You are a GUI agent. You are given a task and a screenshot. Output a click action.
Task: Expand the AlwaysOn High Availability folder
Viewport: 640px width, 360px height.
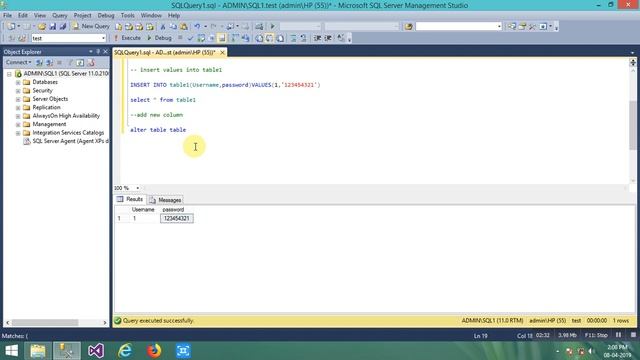(18, 116)
